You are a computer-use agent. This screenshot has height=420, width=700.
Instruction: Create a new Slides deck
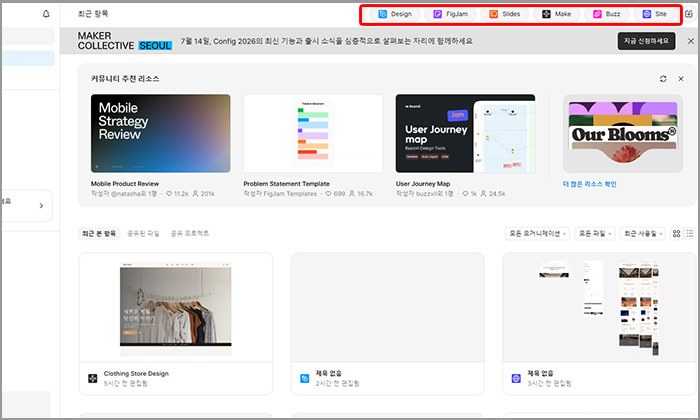(x=504, y=14)
